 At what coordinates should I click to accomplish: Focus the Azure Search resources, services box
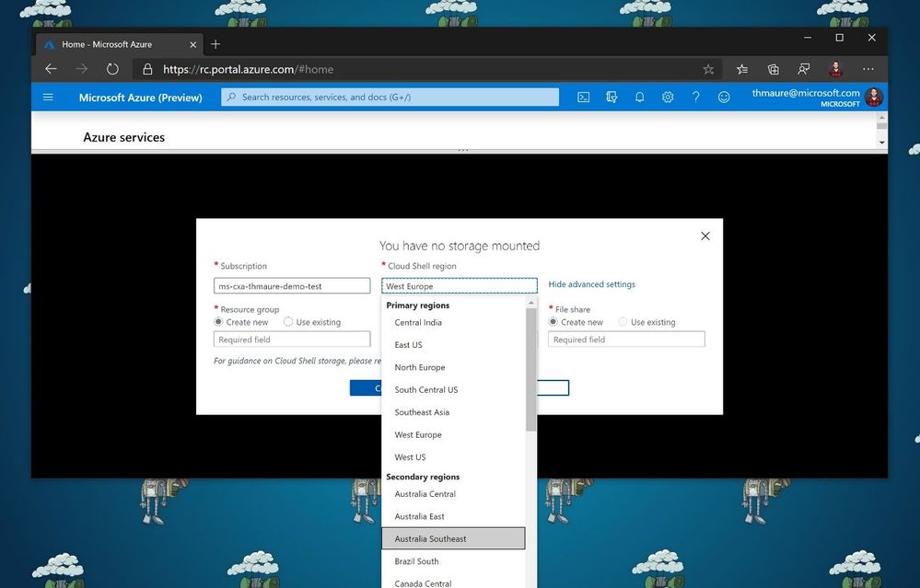coord(390,98)
